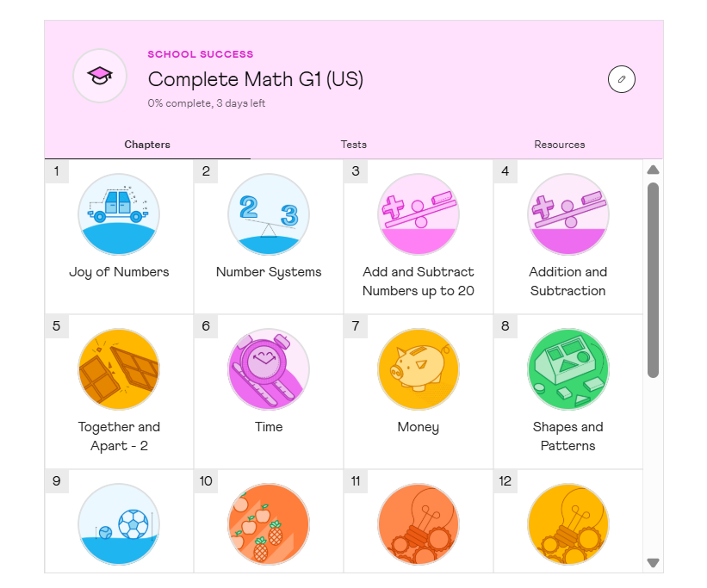Screen dimensions: 707x588
Task: Open chapter 11 orange lightbulb thumbnail
Action: coord(419,523)
